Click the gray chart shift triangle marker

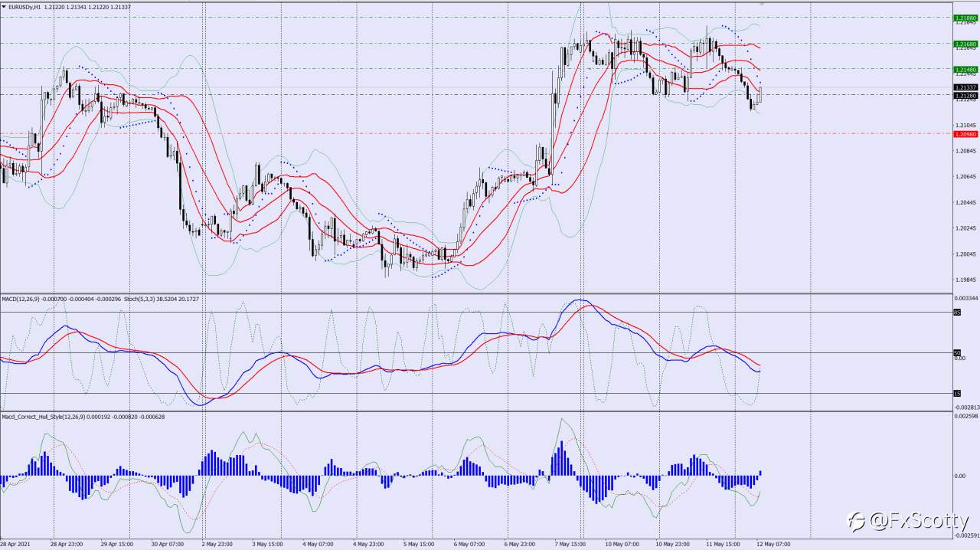[x=762, y=4]
